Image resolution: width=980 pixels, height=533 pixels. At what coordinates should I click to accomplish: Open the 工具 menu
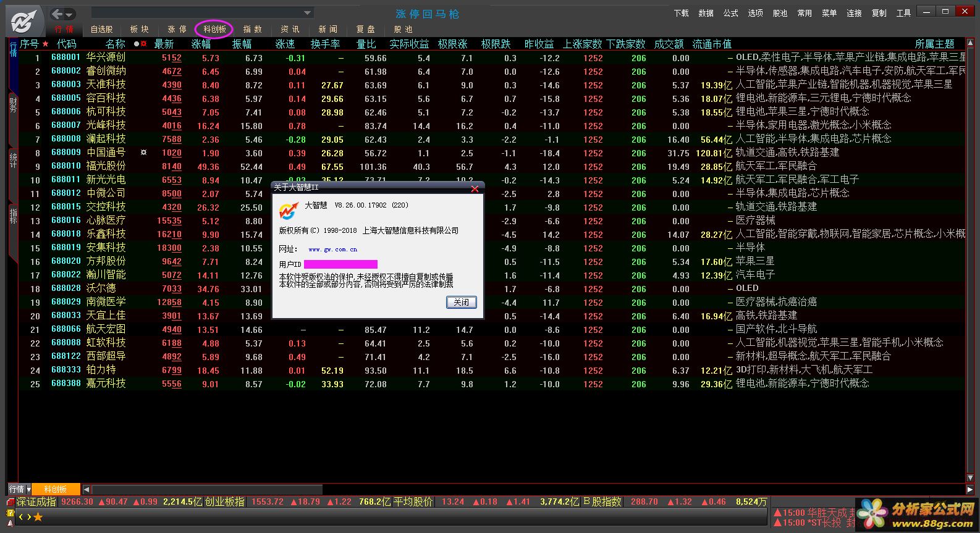903,13
